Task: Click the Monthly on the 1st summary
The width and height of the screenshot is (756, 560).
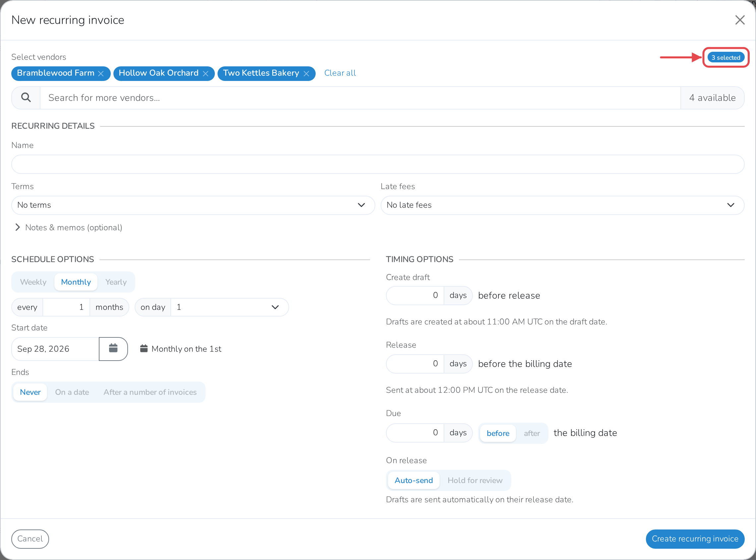Action: [x=180, y=349]
